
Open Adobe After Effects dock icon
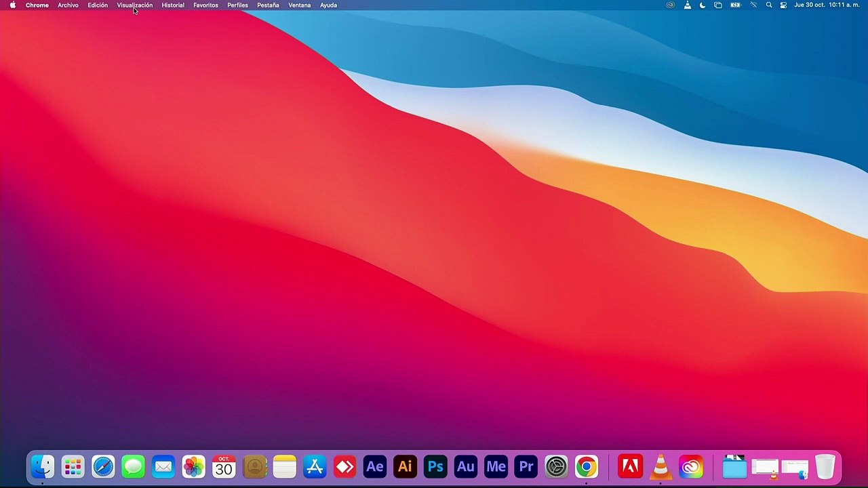(375, 466)
